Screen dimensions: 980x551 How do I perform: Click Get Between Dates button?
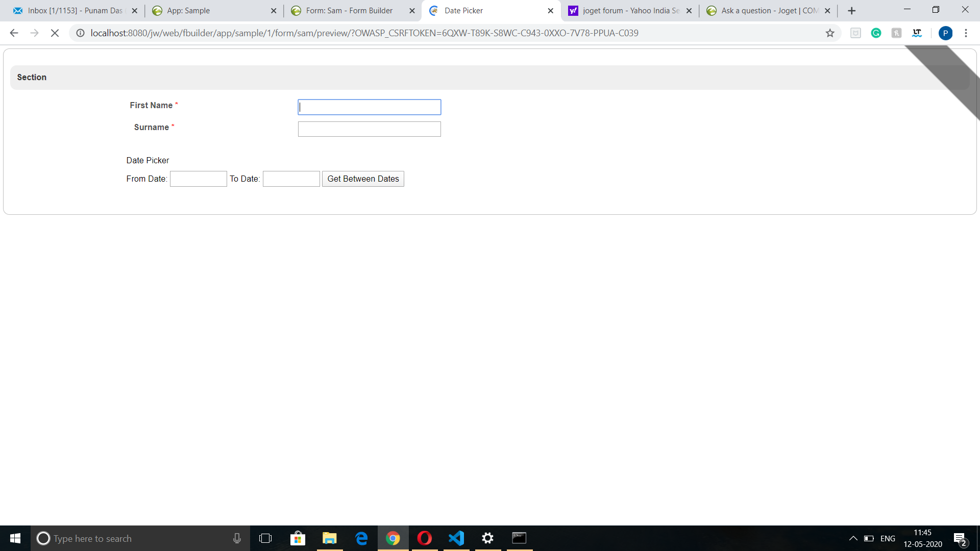click(x=363, y=179)
